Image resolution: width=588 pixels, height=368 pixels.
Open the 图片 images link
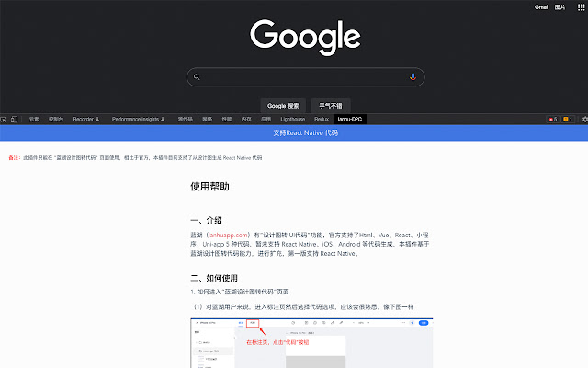coord(560,7)
